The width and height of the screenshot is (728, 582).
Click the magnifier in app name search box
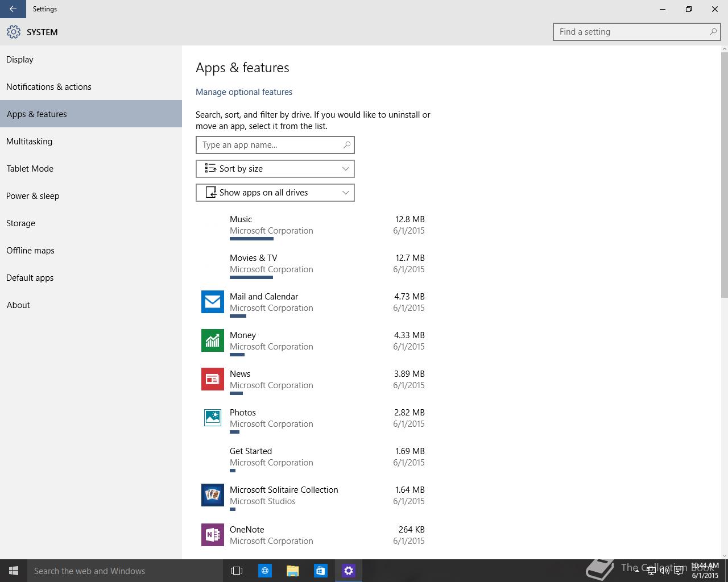point(346,145)
